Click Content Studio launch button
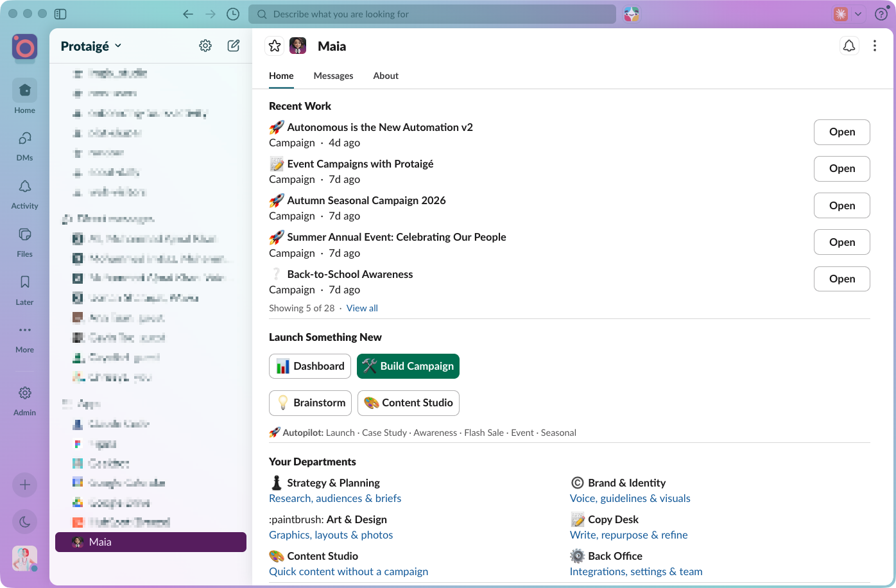The image size is (896, 588). (x=408, y=402)
